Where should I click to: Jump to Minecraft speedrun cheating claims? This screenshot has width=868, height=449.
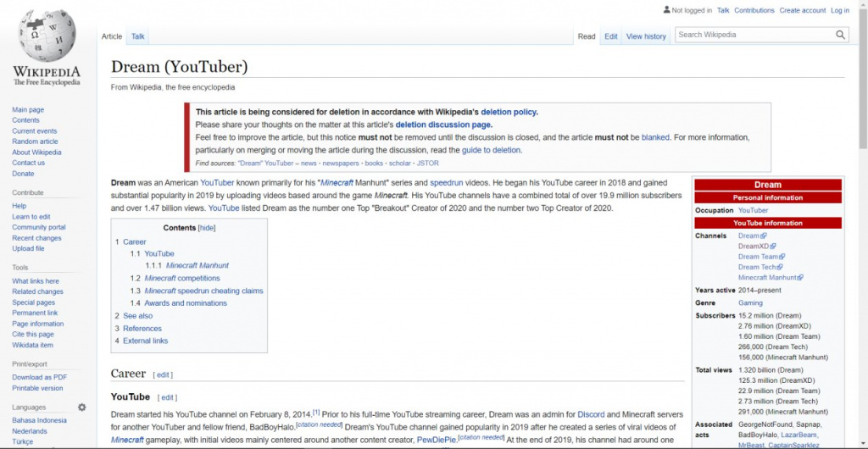coord(203,291)
